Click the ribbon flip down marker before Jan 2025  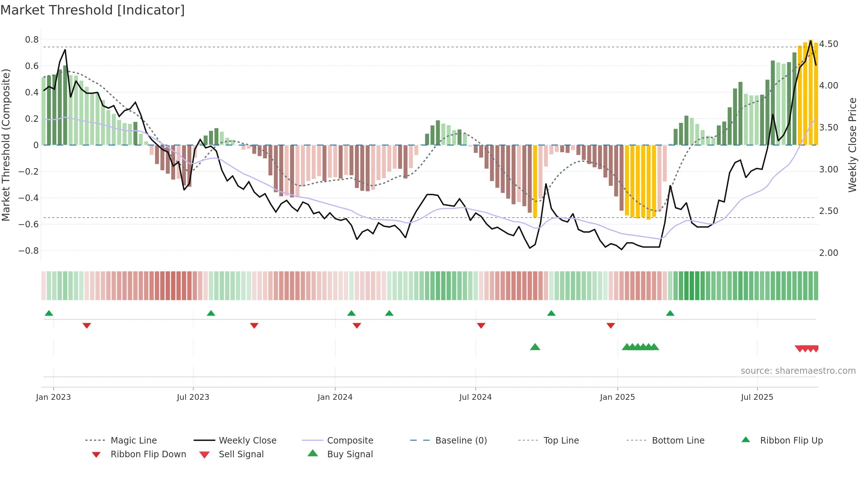coord(611,326)
